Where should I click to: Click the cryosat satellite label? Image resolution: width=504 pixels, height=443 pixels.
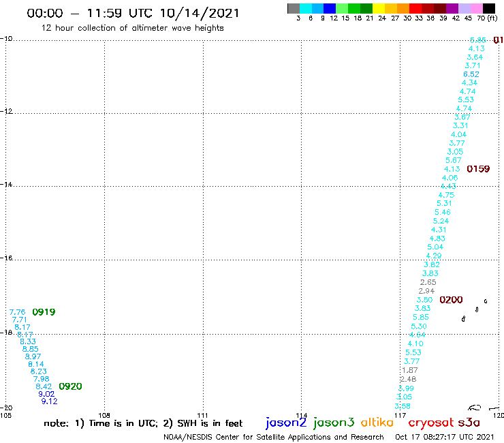[x=431, y=423]
